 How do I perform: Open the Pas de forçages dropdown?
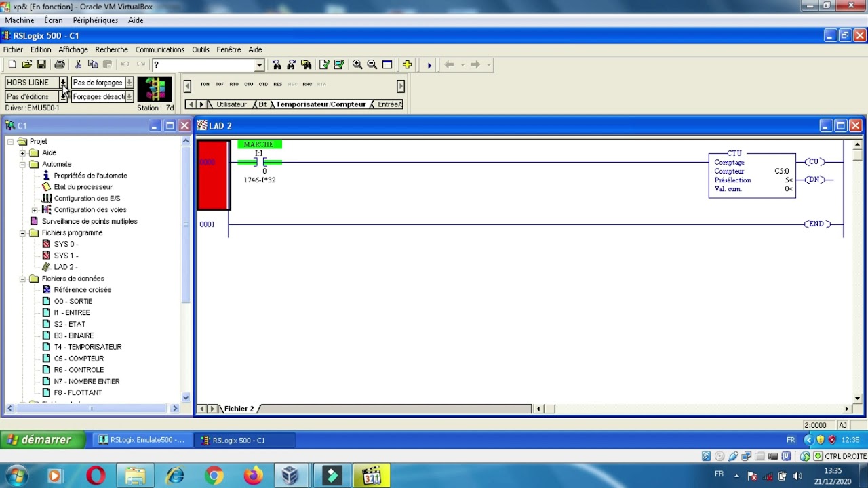tap(129, 83)
